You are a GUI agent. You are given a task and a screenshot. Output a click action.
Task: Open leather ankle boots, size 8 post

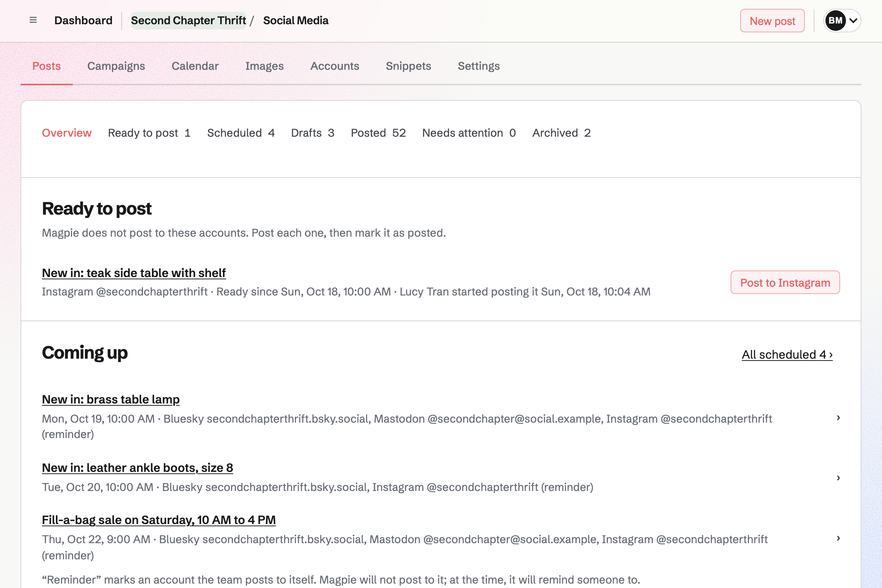[x=137, y=467]
